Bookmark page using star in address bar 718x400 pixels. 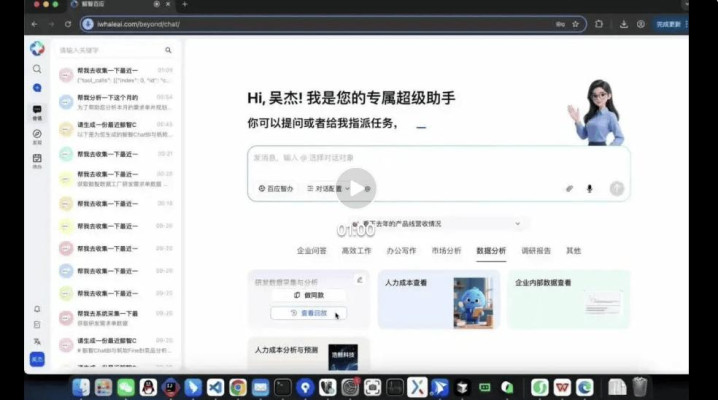pos(576,24)
